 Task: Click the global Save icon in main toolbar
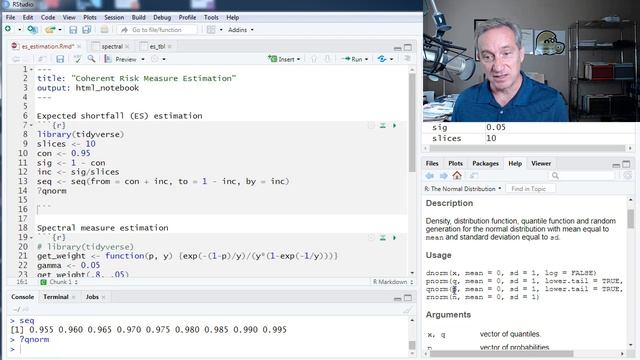pyautogui.click(x=73, y=30)
